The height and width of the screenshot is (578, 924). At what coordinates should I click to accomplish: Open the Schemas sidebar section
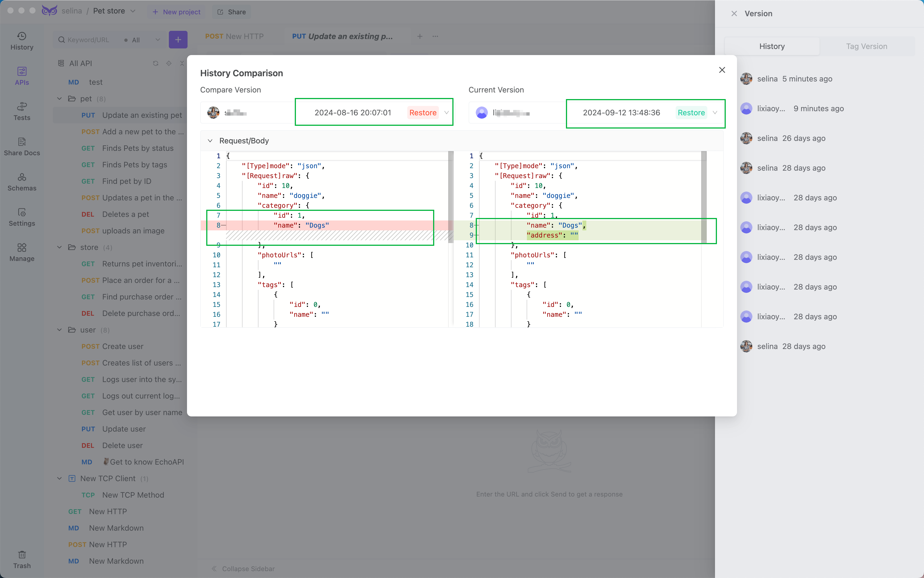[22, 182]
